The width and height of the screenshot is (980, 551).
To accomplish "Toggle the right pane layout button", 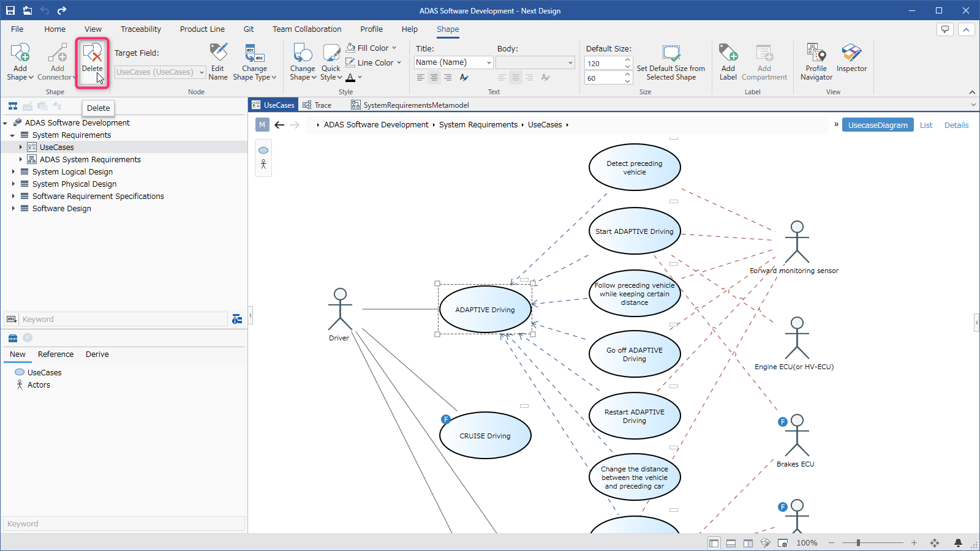I will (x=748, y=543).
